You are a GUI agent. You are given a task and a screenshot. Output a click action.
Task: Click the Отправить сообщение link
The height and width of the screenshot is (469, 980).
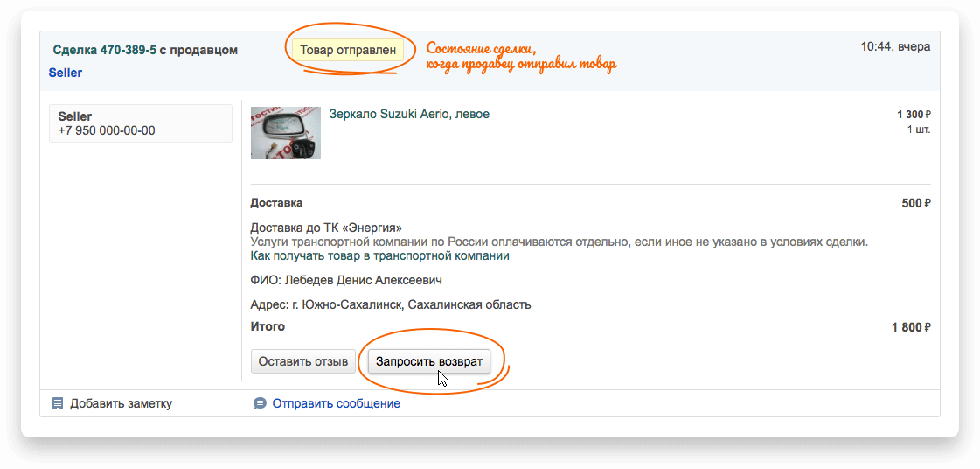[336, 403]
